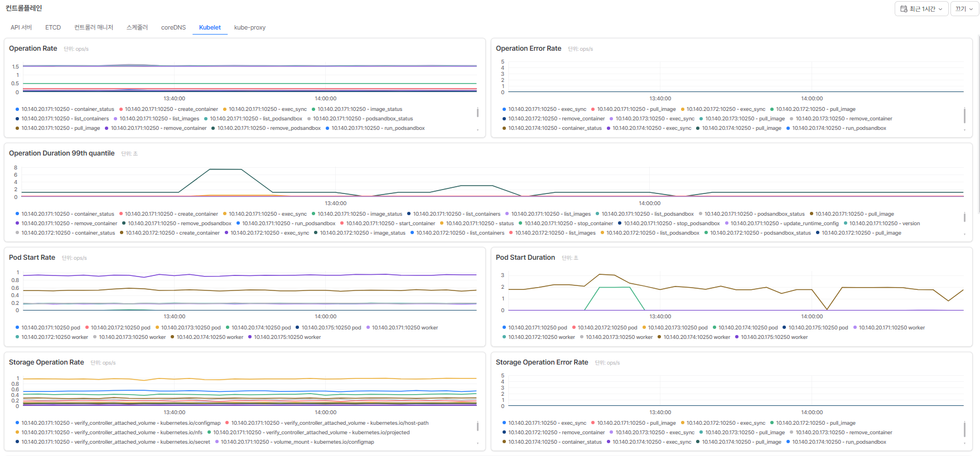Click the Operation Error Rate legend scrollbar
980x456 pixels.
click(964, 115)
